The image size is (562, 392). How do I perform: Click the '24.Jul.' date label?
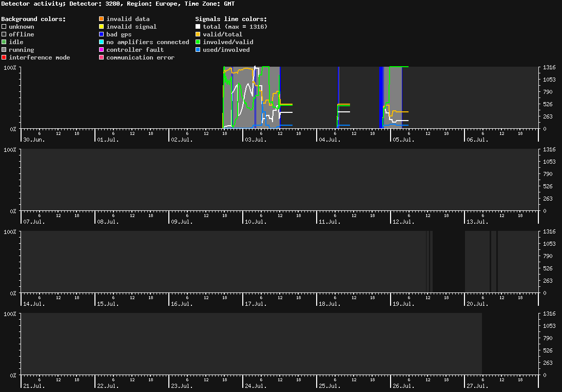click(x=256, y=386)
